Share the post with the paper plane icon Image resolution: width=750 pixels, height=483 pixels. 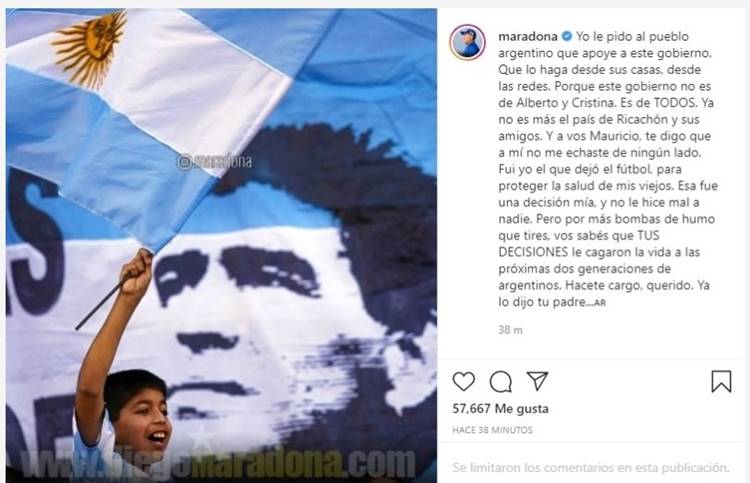click(537, 381)
